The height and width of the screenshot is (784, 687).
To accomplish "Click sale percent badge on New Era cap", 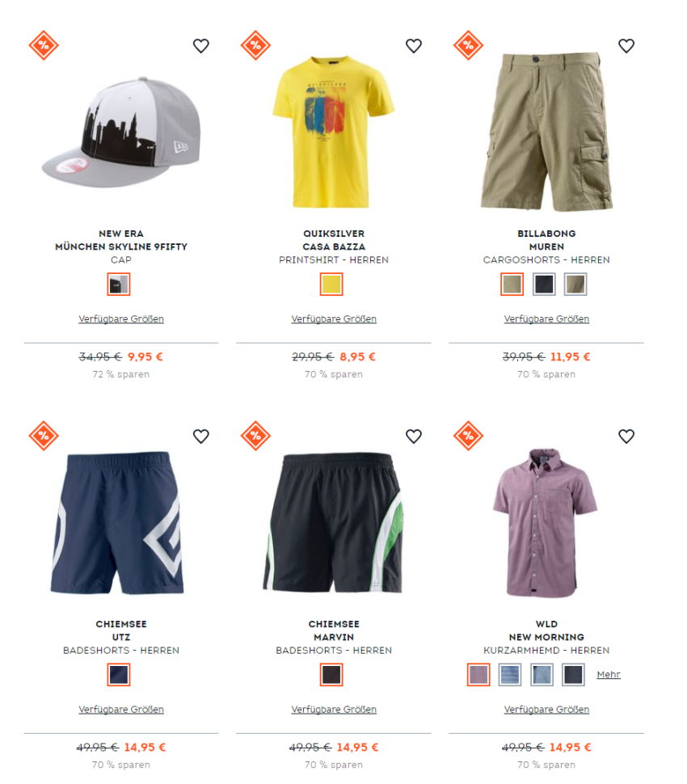I will pos(44,45).
